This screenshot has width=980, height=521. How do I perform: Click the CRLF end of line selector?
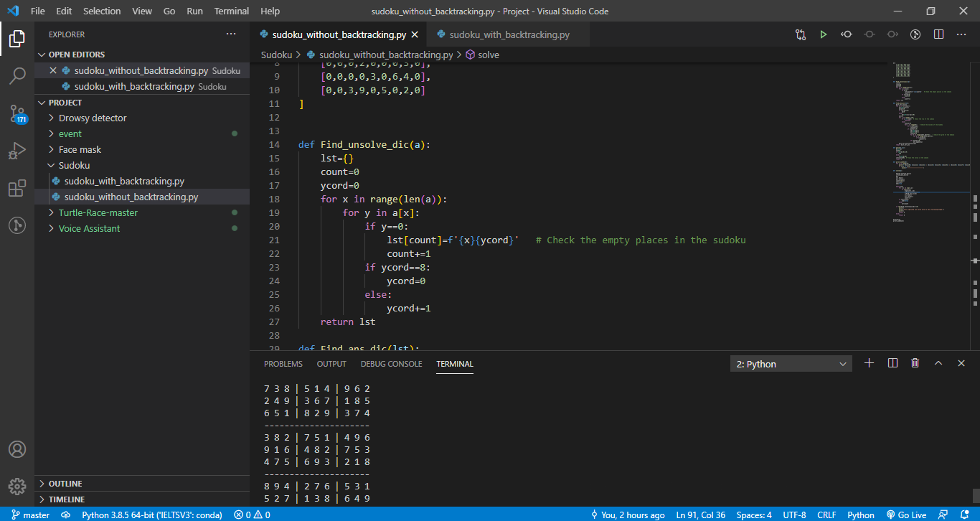pyautogui.click(x=826, y=515)
